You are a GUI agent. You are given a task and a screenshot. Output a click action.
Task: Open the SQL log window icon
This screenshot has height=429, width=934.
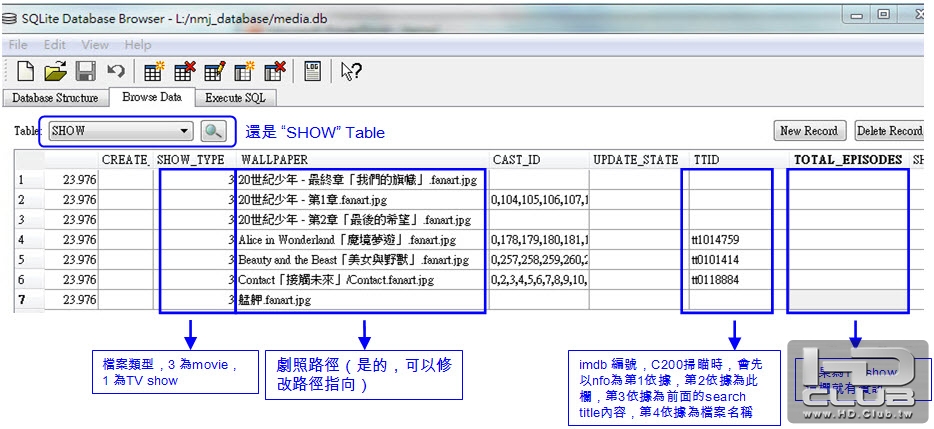click(x=313, y=72)
